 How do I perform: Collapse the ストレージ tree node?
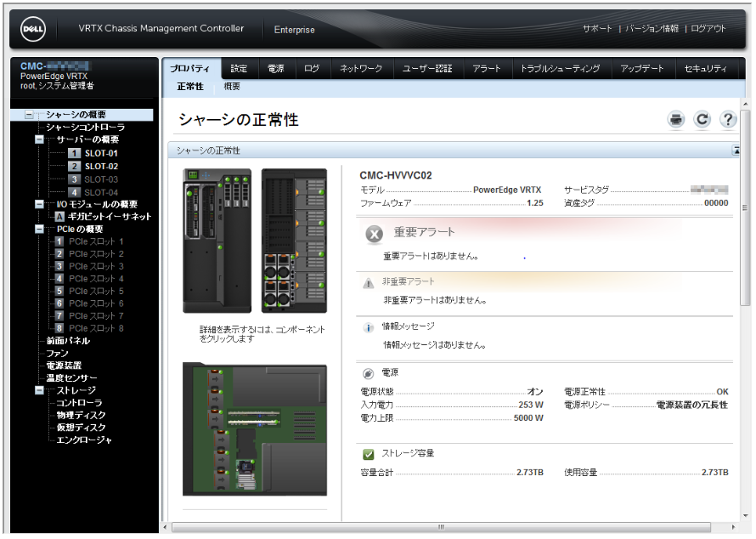pyautogui.click(x=40, y=391)
